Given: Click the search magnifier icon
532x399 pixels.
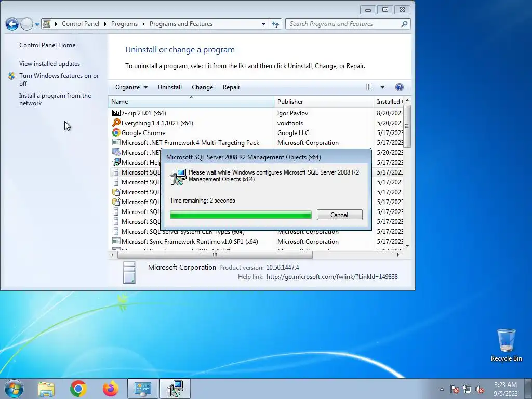Looking at the screenshot, I should click(404, 24).
